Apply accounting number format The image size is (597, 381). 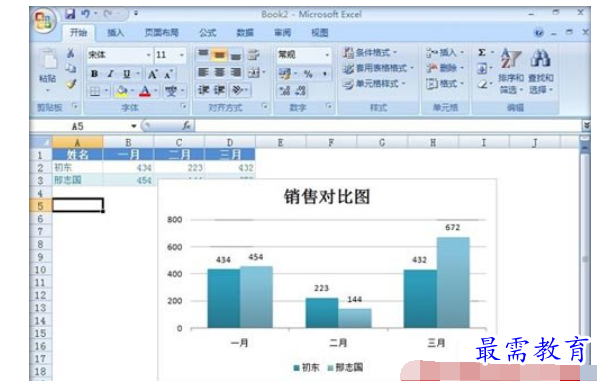pos(285,73)
